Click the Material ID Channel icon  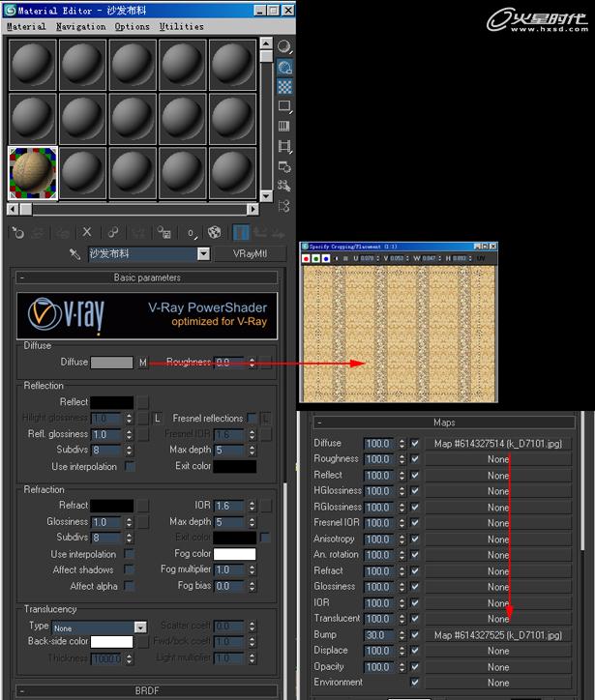[192, 233]
